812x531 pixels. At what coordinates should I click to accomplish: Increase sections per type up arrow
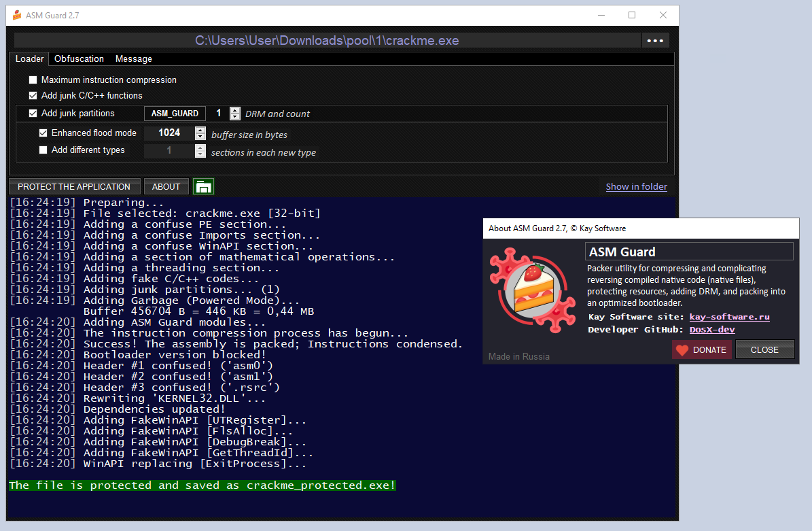click(200, 148)
